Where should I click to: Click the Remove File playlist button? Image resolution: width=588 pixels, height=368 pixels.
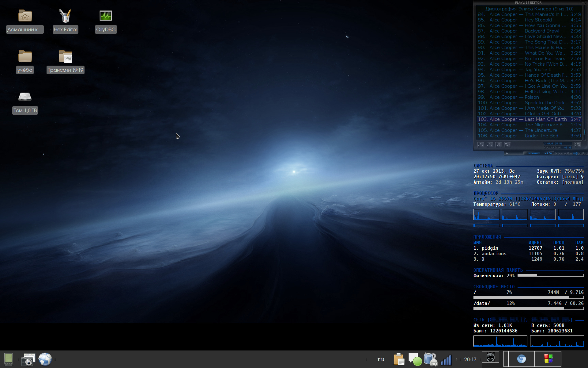[489, 144]
